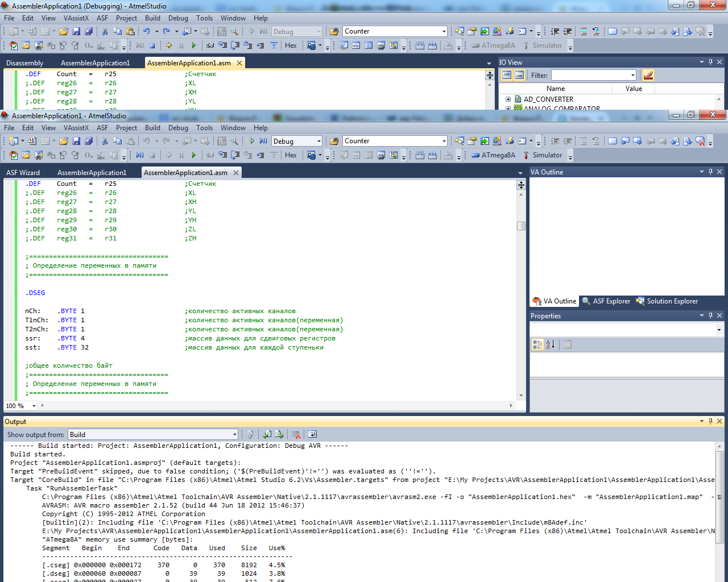The width and height of the screenshot is (728, 582).
Task: Open editor zoom 100 % dropdown
Action: point(34,406)
